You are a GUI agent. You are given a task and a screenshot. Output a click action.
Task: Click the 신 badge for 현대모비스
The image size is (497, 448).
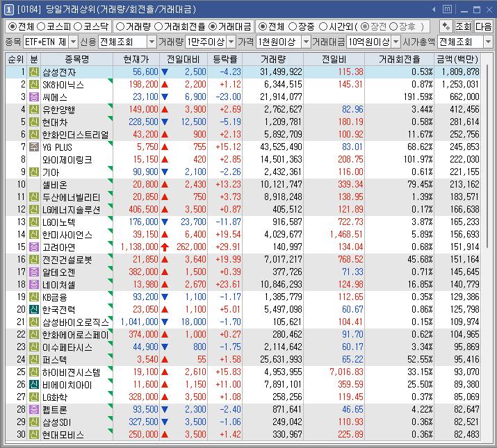pyautogui.click(x=34, y=434)
